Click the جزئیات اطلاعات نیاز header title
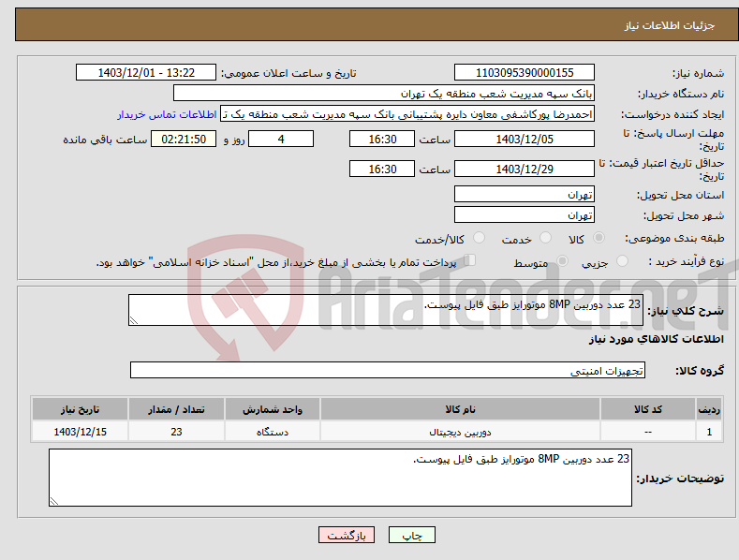The height and width of the screenshot is (560, 739). pos(670,25)
